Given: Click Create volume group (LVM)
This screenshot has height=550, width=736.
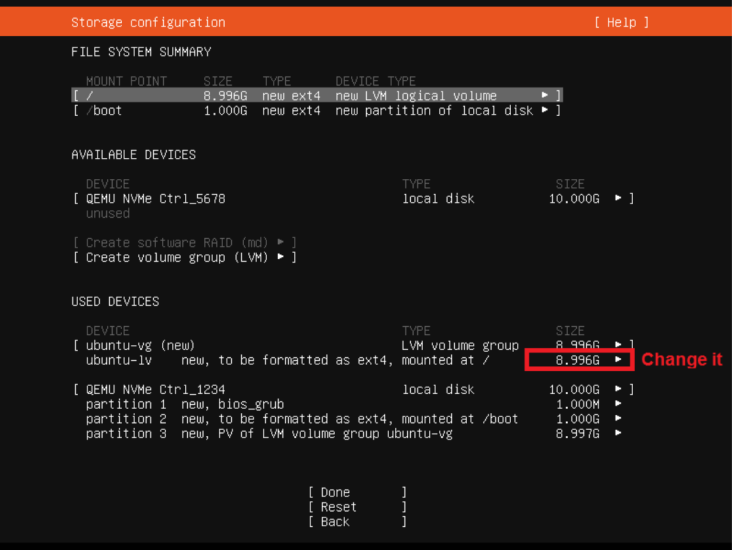Looking at the screenshot, I should pyautogui.click(x=184, y=258).
